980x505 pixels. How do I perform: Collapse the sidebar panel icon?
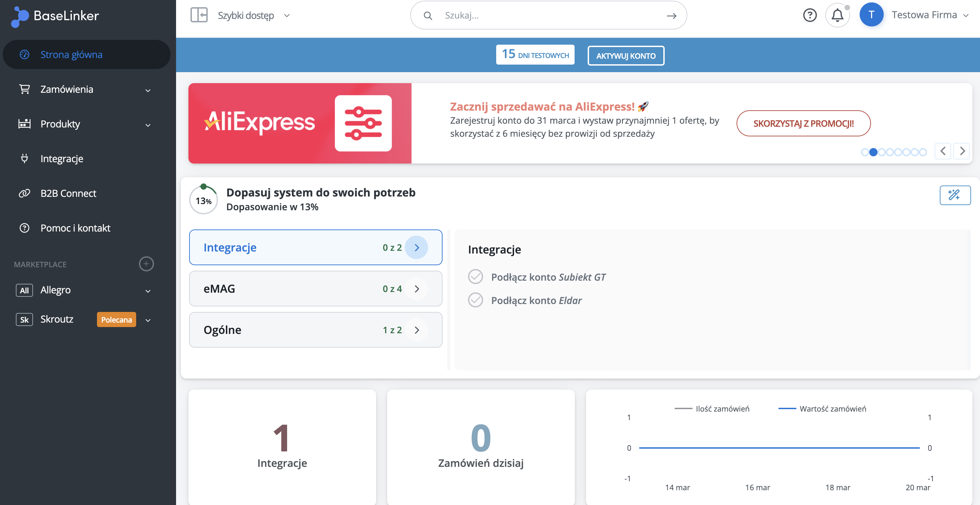pyautogui.click(x=199, y=15)
